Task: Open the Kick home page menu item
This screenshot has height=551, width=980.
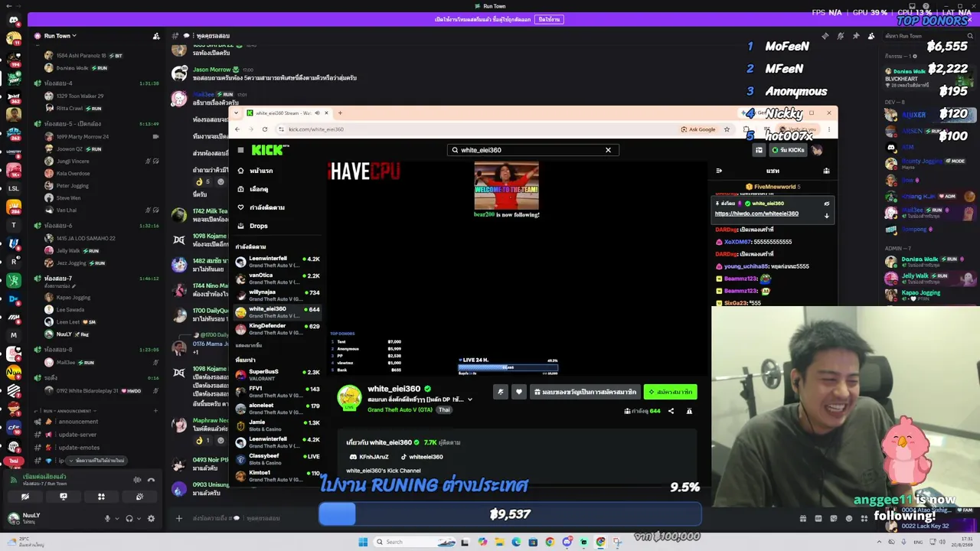Action: [256, 171]
